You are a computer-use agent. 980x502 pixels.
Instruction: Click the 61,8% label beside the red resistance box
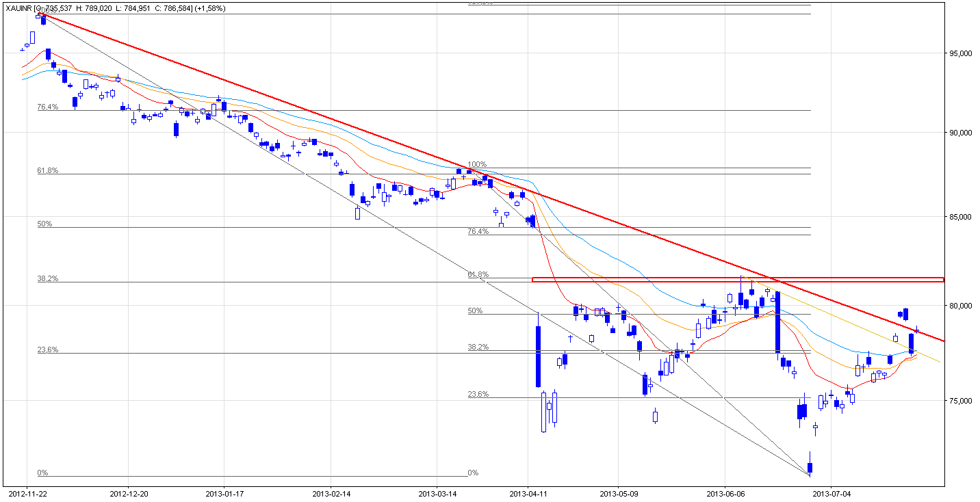coord(478,275)
